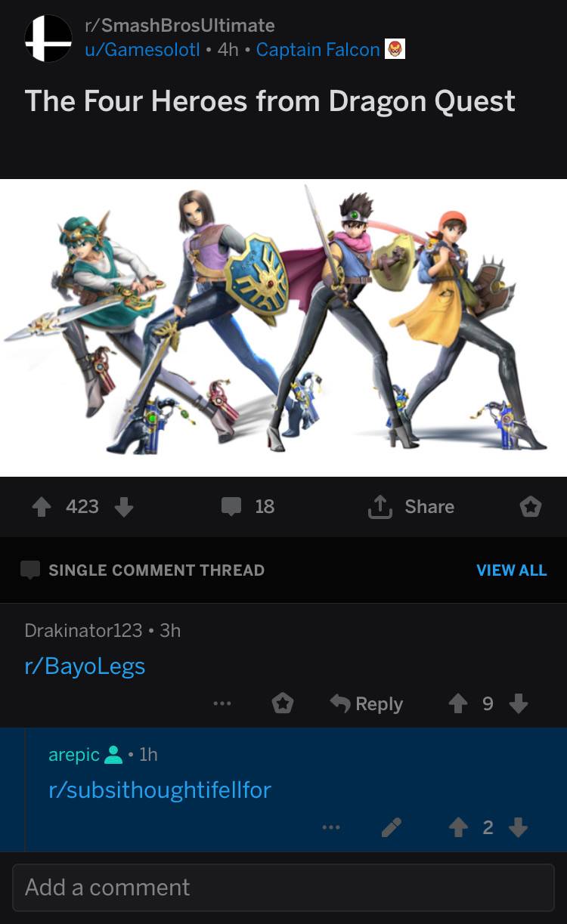Click VIEW ALL comments link
This screenshot has height=924, width=567.
pos(511,570)
